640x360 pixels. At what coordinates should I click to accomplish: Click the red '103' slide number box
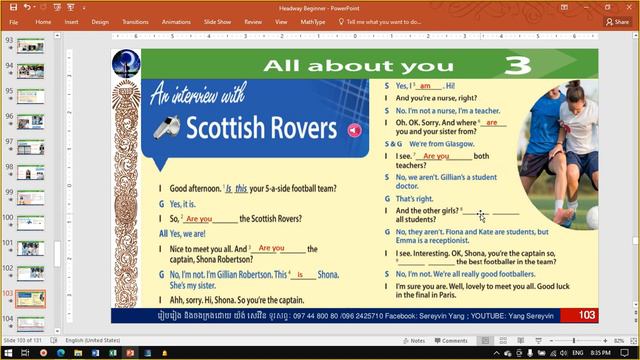579,315
